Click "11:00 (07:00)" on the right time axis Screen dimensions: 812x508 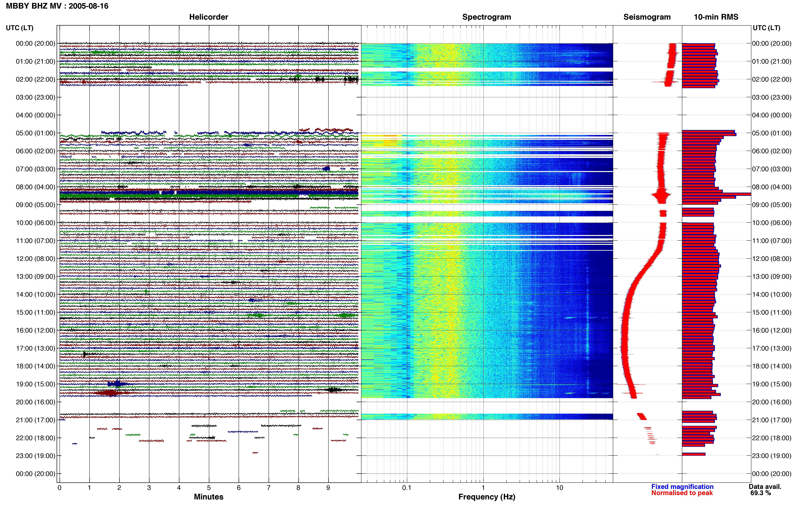pos(772,241)
